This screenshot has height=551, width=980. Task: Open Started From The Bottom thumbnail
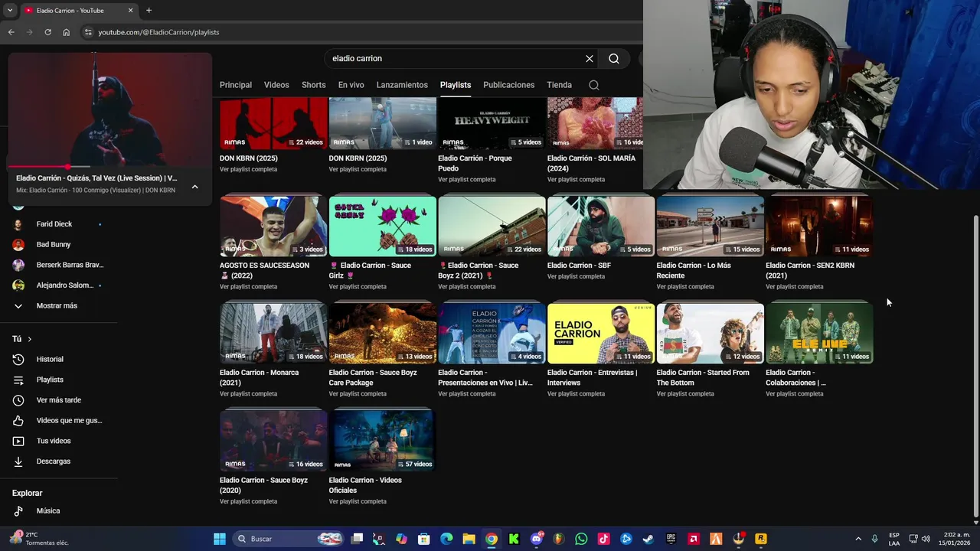tap(710, 333)
